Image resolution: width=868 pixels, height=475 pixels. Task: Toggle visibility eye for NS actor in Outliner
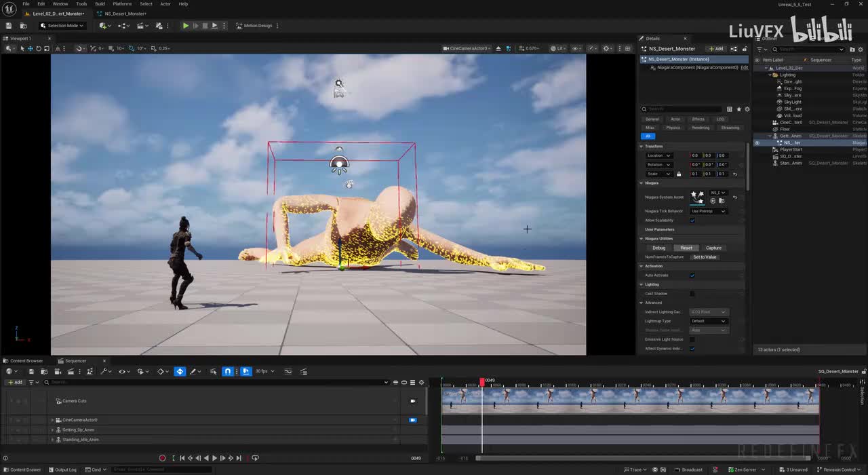[757, 143]
